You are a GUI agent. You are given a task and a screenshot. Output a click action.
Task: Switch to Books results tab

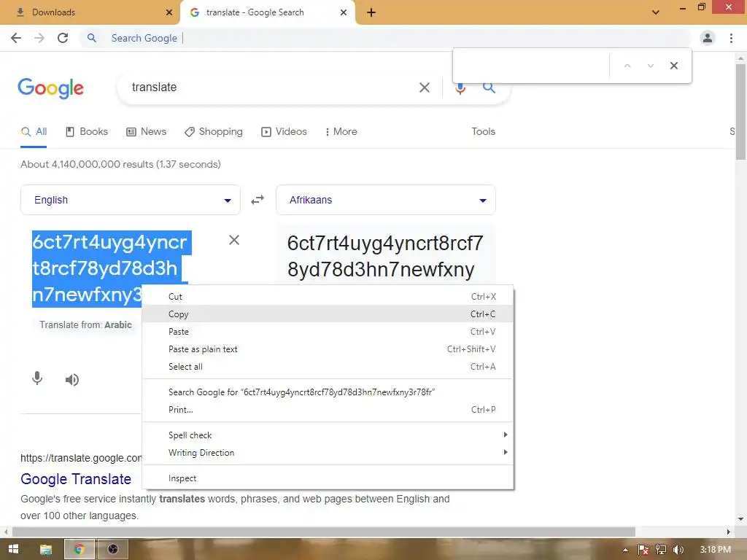click(87, 132)
